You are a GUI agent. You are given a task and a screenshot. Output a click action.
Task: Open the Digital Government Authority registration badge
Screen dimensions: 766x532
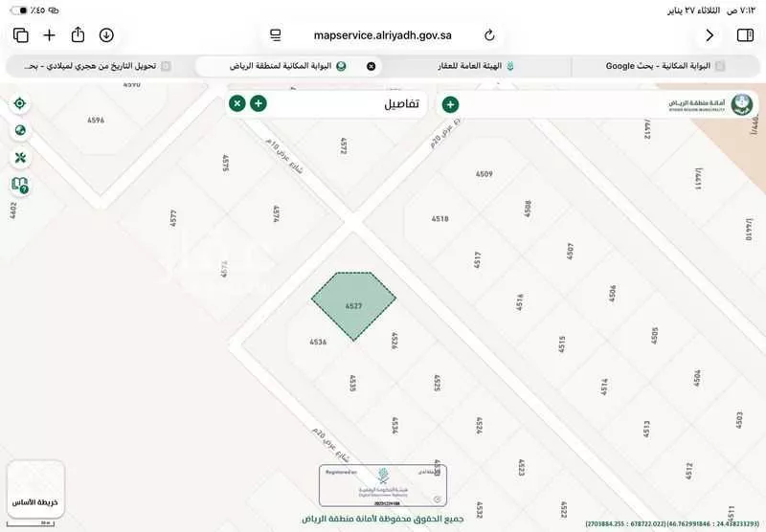tap(383, 485)
